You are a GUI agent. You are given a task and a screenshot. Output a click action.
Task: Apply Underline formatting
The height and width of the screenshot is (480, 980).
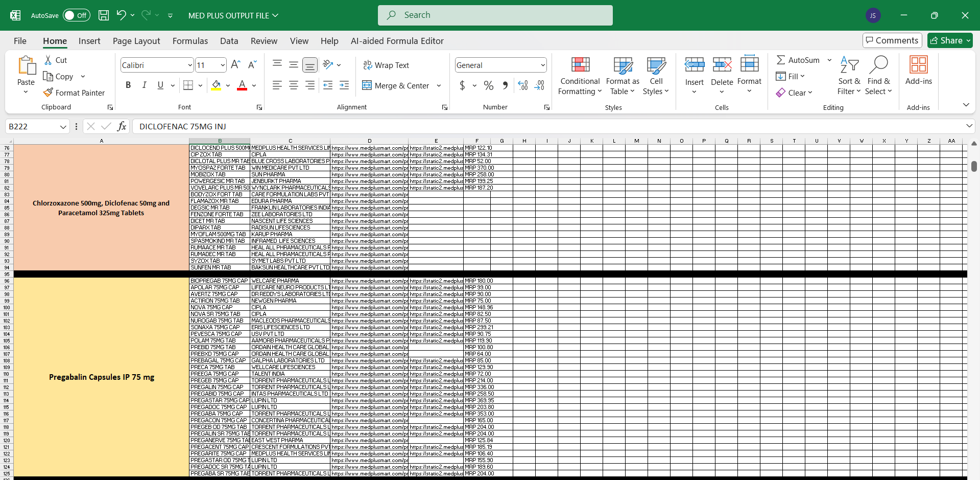pos(160,85)
